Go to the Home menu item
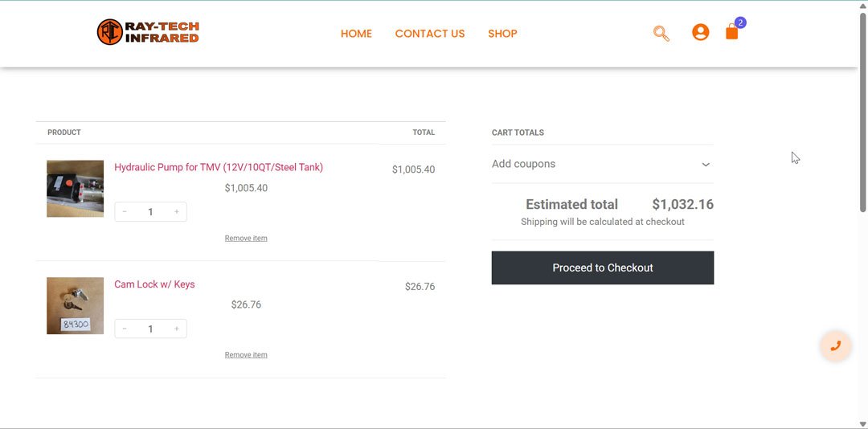 [356, 34]
